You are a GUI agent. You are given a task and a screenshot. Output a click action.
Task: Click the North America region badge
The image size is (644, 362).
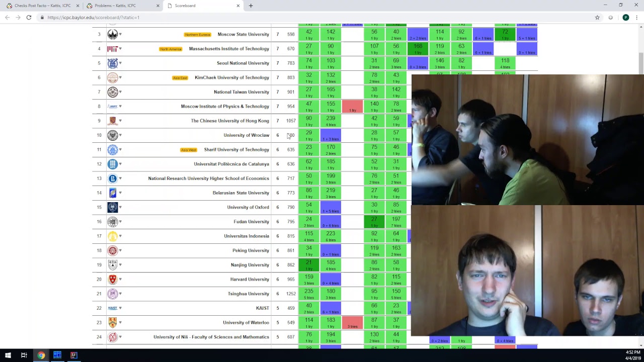[x=171, y=49]
